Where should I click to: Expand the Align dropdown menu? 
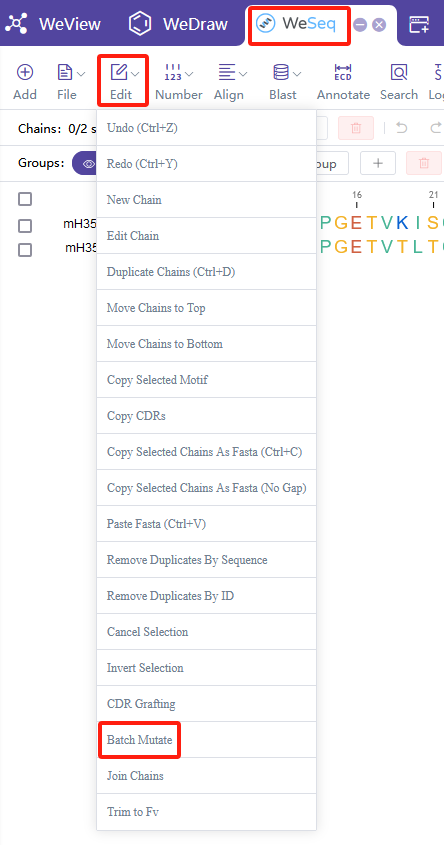coord(233,72)
